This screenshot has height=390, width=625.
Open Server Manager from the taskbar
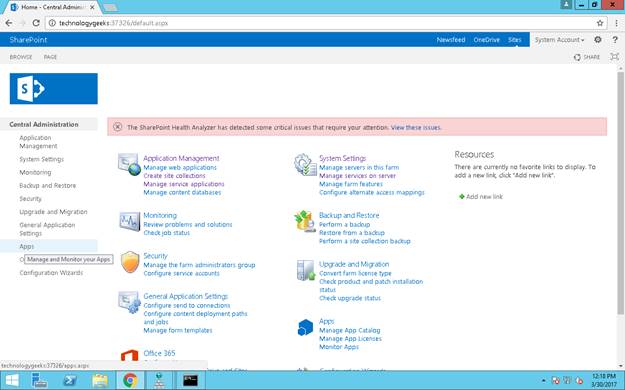click(39, 380)
